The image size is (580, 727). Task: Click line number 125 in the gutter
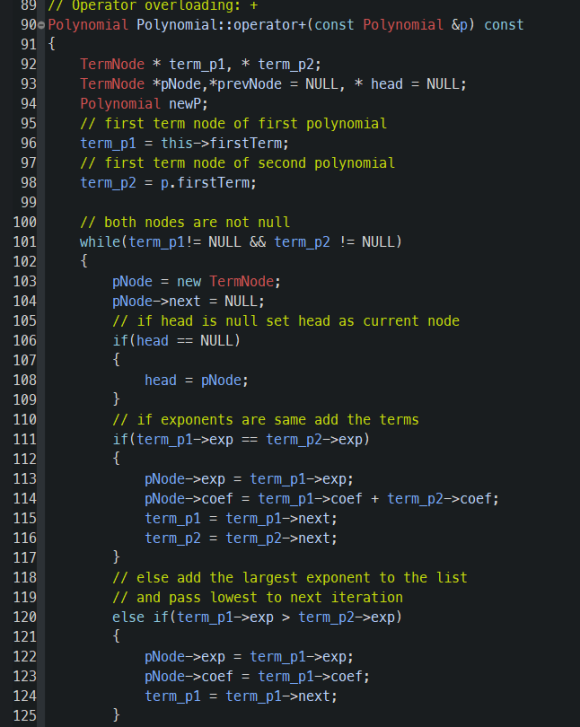click(25, 716)
